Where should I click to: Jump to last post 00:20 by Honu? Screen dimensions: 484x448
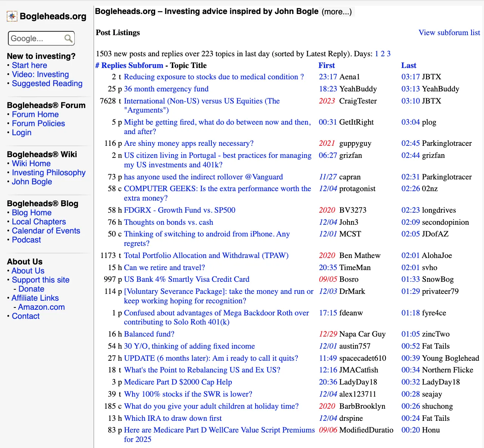click(x=411, y=430)
